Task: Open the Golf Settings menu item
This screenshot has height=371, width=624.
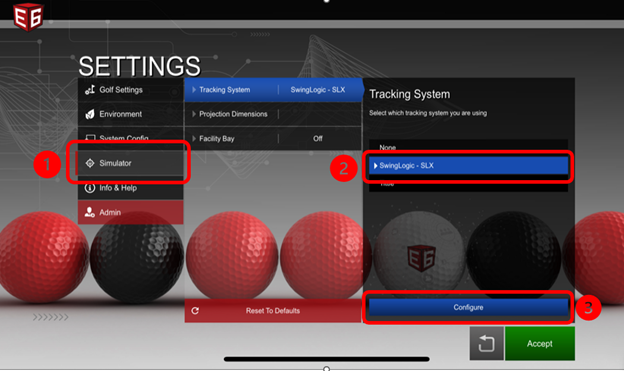Action: click(x=131, y=90)
